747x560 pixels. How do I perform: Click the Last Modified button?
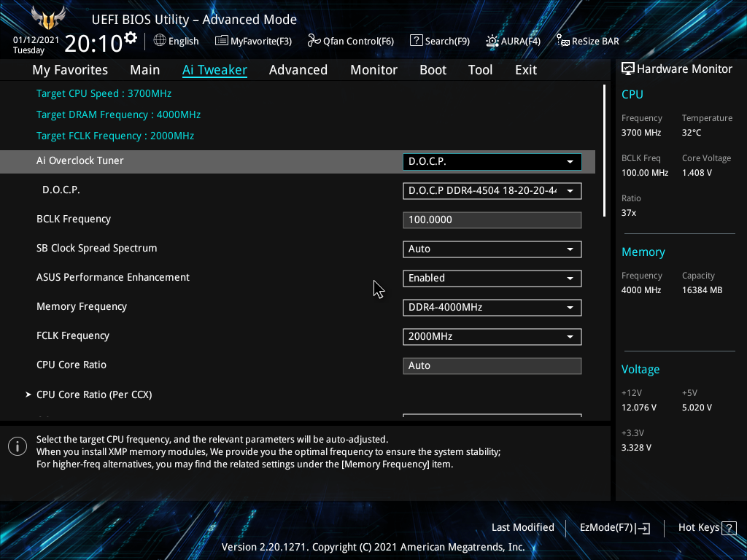pyautogui.click(x=522, y=528)
